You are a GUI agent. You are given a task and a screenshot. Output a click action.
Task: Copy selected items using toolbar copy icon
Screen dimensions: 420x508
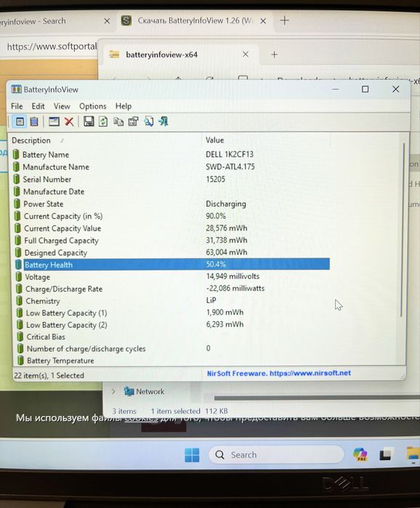tap(118, 122)
